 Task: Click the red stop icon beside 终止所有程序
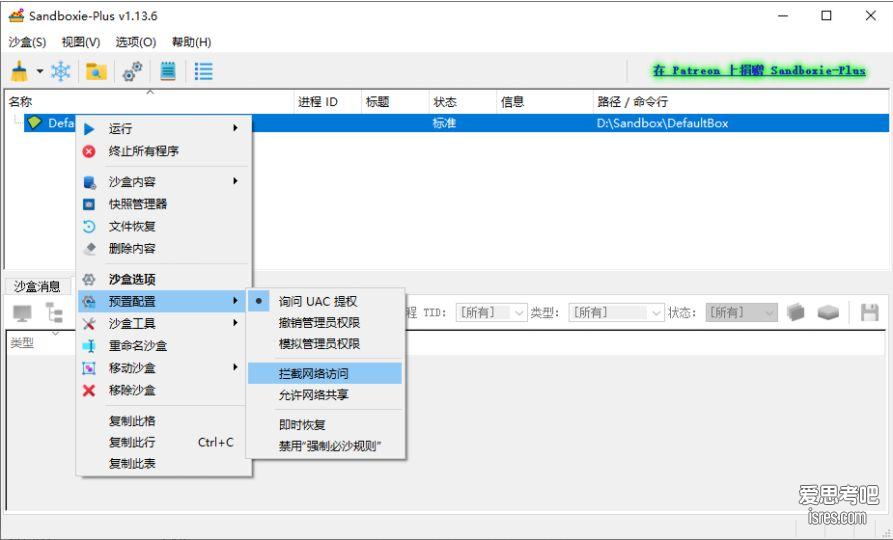[x=89, y=151]
